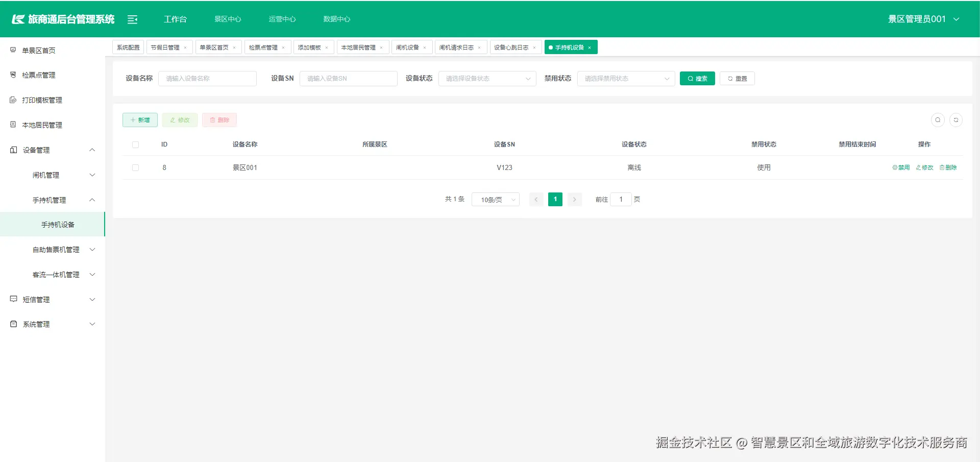Click the 设备管理 sidebar icon

click(13, 150)
